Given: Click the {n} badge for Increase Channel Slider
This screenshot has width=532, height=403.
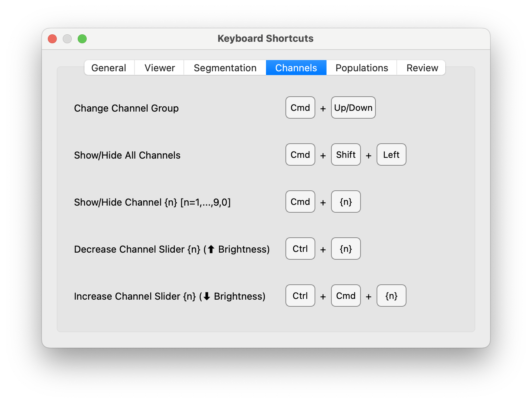Looking at the screenshot, I should 391,296.
